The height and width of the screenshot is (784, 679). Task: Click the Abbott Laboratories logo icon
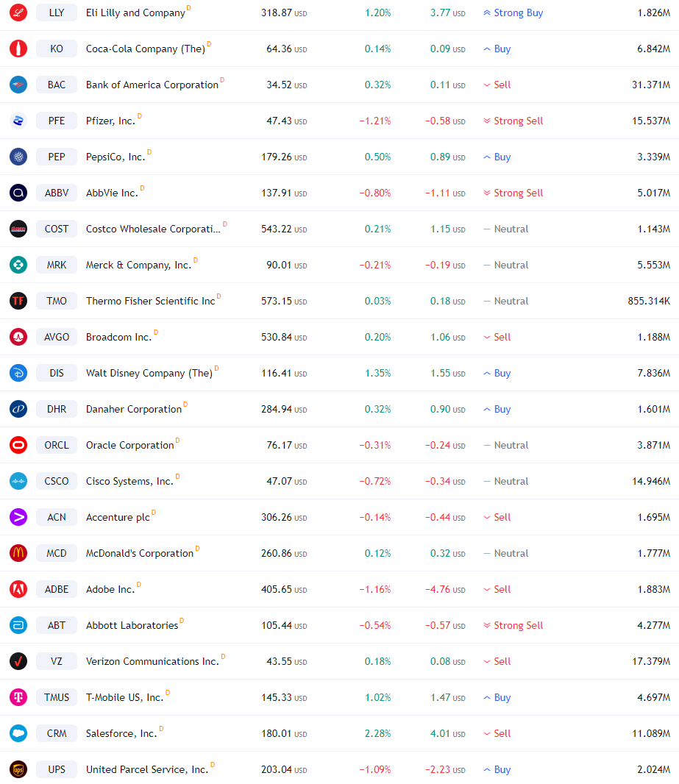coord(18,624)
